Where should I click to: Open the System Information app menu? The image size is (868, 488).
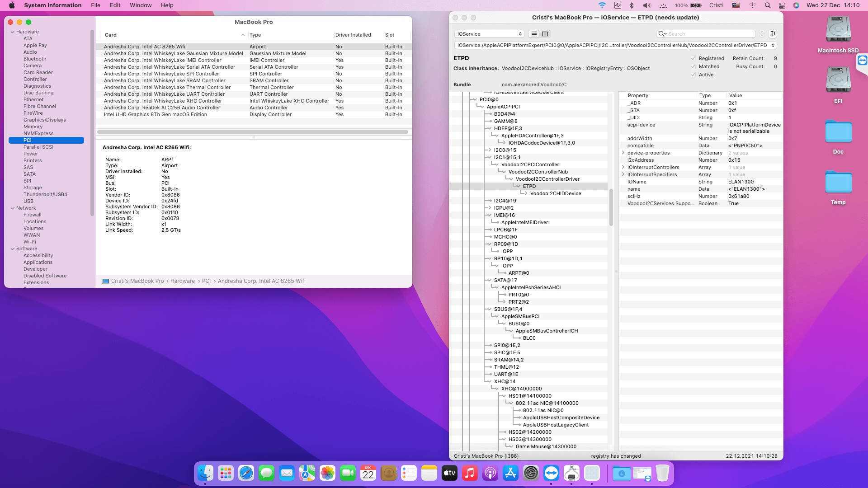coord(53,5)
